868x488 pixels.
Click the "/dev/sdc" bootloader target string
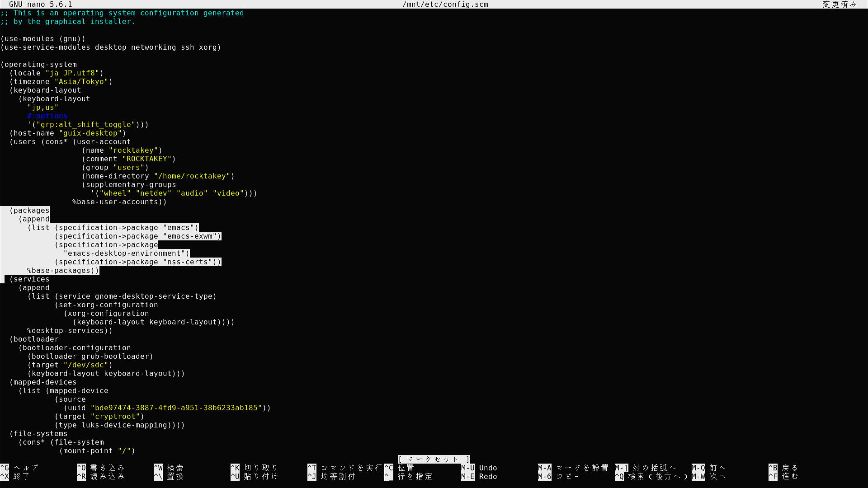(86, 365)
